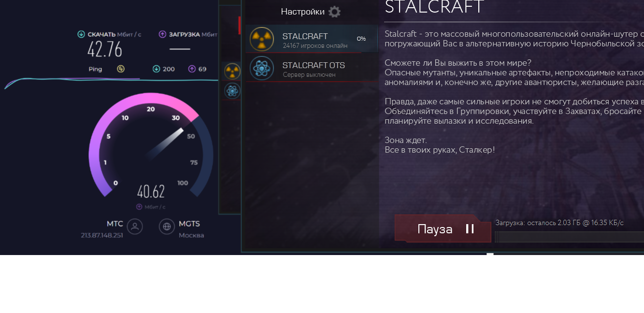The width and height of the screenshot is (644, 313).
Task: Click the speed gauge dial
Action: point(151,145)
